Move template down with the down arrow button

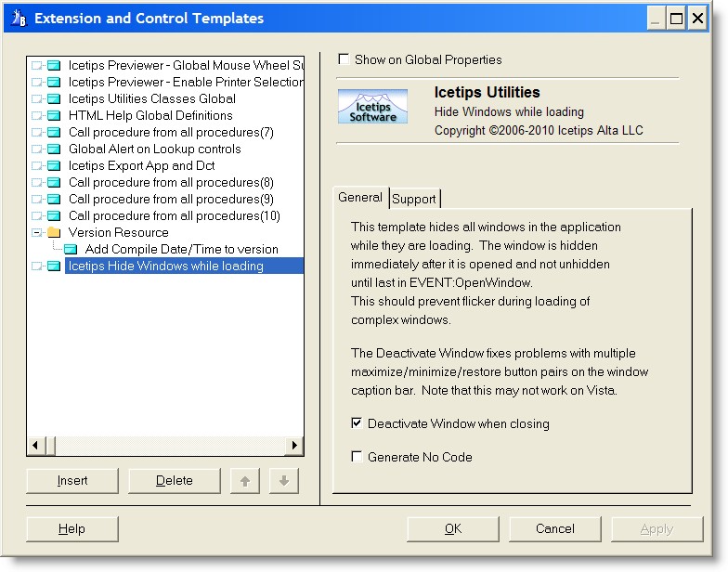click(x=284, y=481)
